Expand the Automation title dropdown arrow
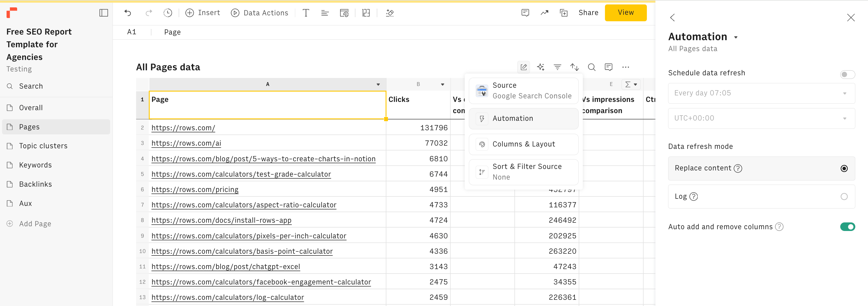868x306 pixels. (x=736, y=38)
